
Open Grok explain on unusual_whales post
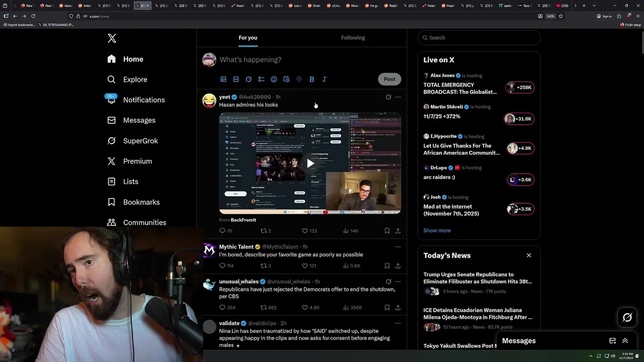[x=388, y=282]
